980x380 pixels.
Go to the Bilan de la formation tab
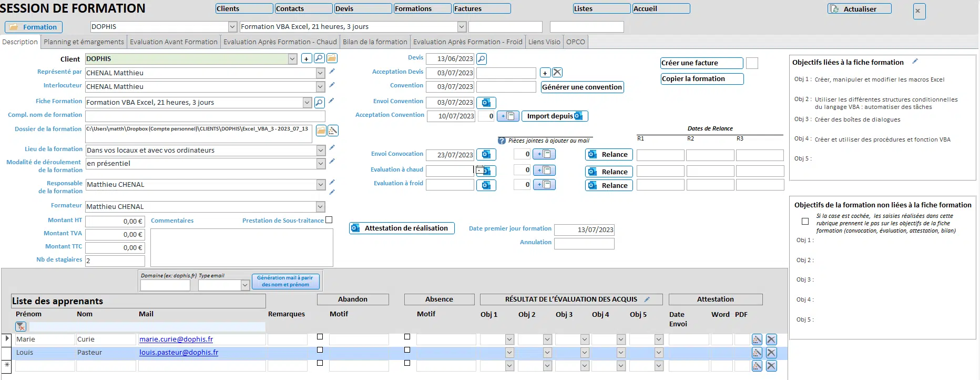[x=375, y=42]
